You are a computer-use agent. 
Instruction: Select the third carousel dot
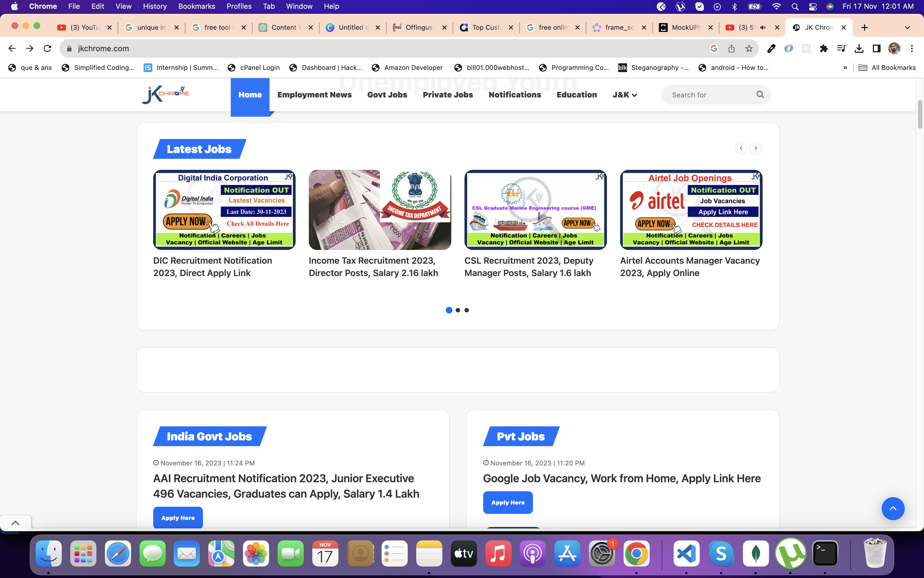click(x=467, y=310)
